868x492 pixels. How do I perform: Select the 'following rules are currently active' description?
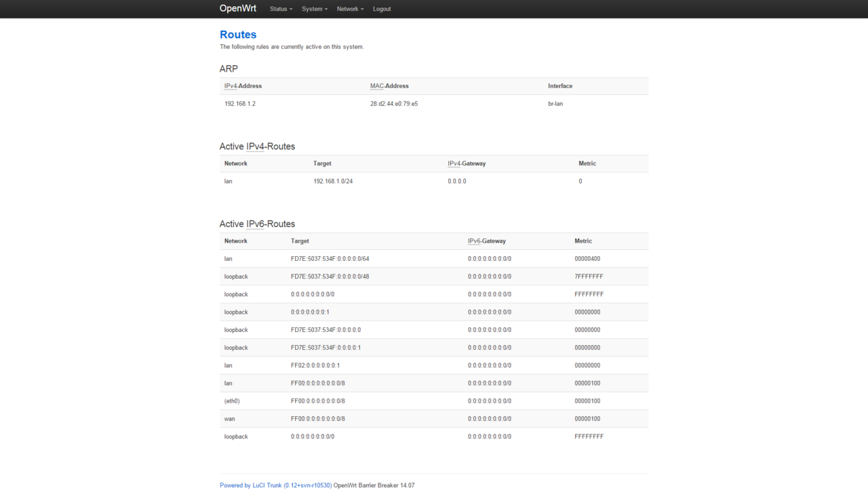click(292, 47)
